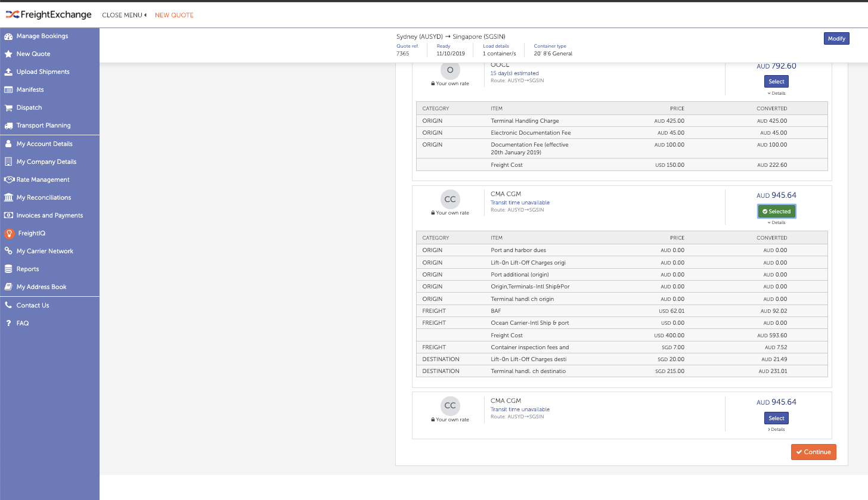Open the Manage Bookings menu item

[42, 36]
